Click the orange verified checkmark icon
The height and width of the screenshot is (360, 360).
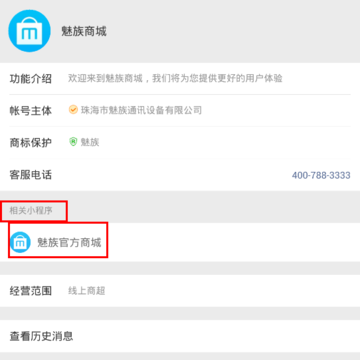click(73, 110)
